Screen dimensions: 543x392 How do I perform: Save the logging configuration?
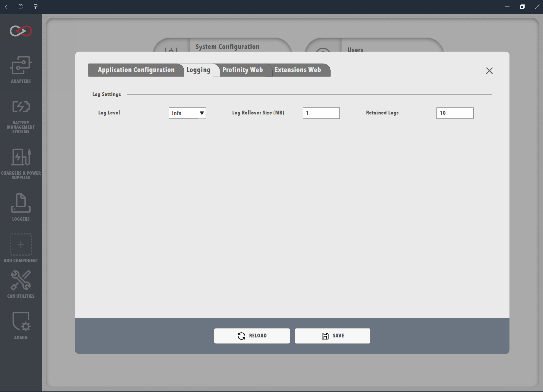pyautogui.click(x=333, y=336)
